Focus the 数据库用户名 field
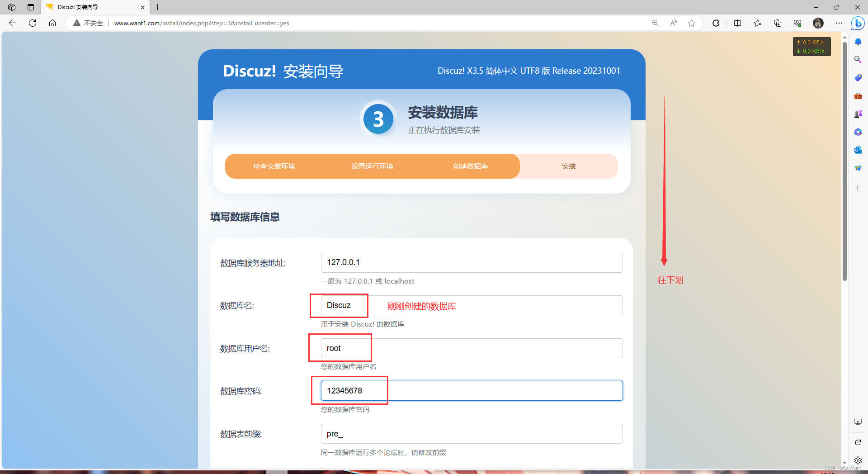Viewport: 868px width, 474px height. pyautogui.click(x=472, y=348)
